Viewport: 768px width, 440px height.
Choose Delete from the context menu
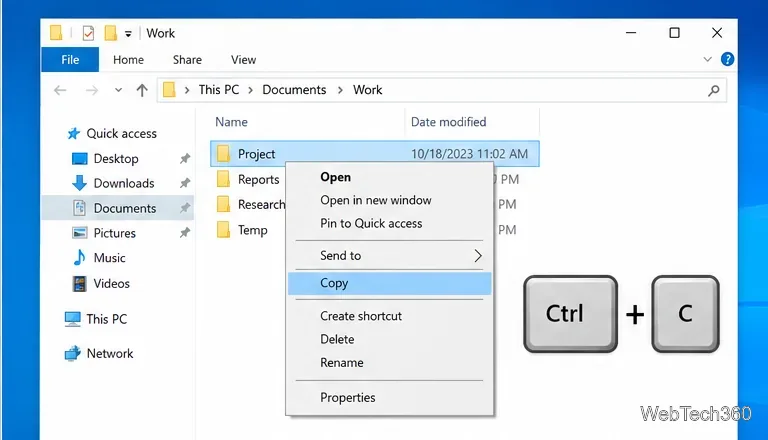click(x=337, y=340)
